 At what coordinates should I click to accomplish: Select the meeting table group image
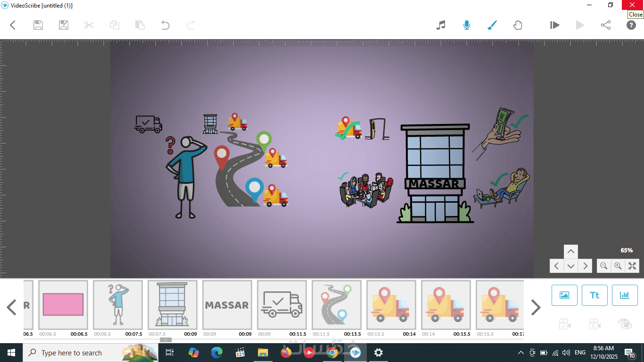tap(366, 190)
